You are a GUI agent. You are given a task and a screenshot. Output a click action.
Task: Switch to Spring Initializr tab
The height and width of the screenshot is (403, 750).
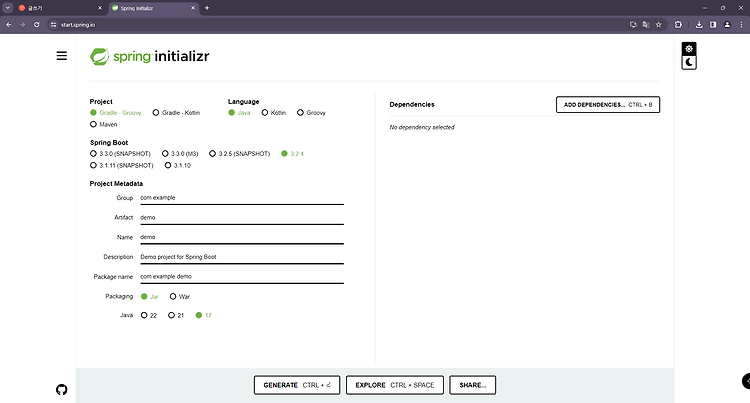(x=153, y=8)
